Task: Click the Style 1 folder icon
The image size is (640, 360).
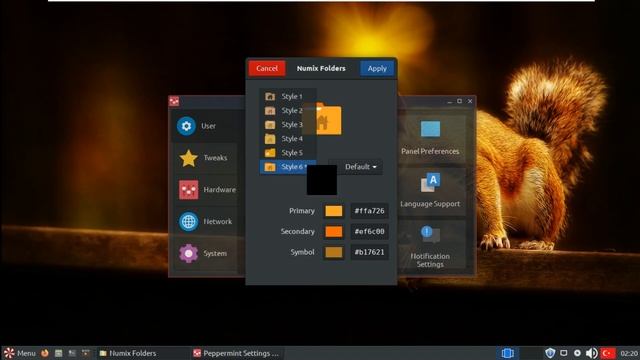Action: (x=270, y=96)
